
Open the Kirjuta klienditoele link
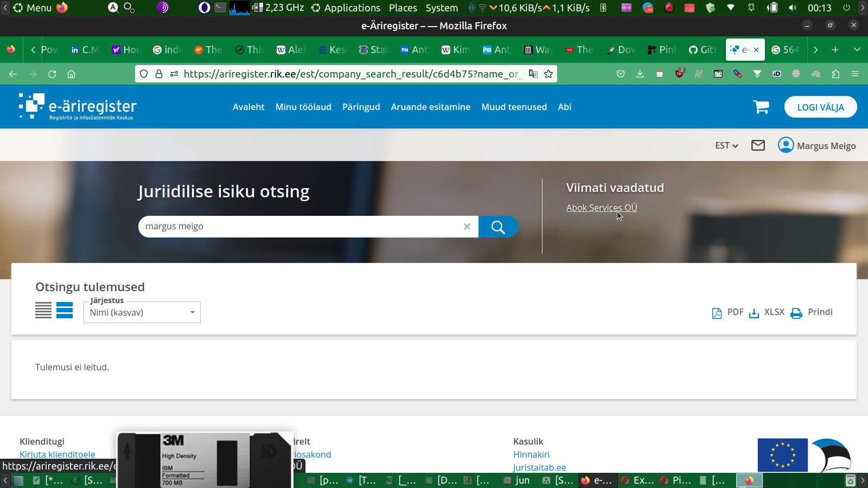click(x=58, y=454)
